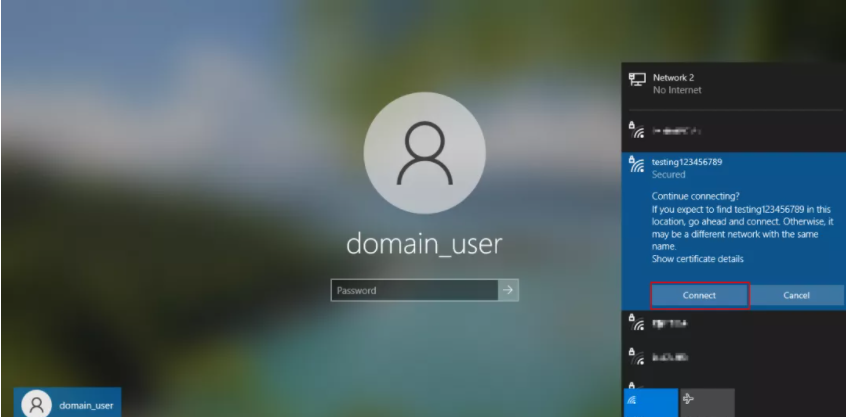The height and width of the screenshot is (417, 846).
Task: Toggle the Wi-Fi tile at panel bottom
Action: [650, 402]
